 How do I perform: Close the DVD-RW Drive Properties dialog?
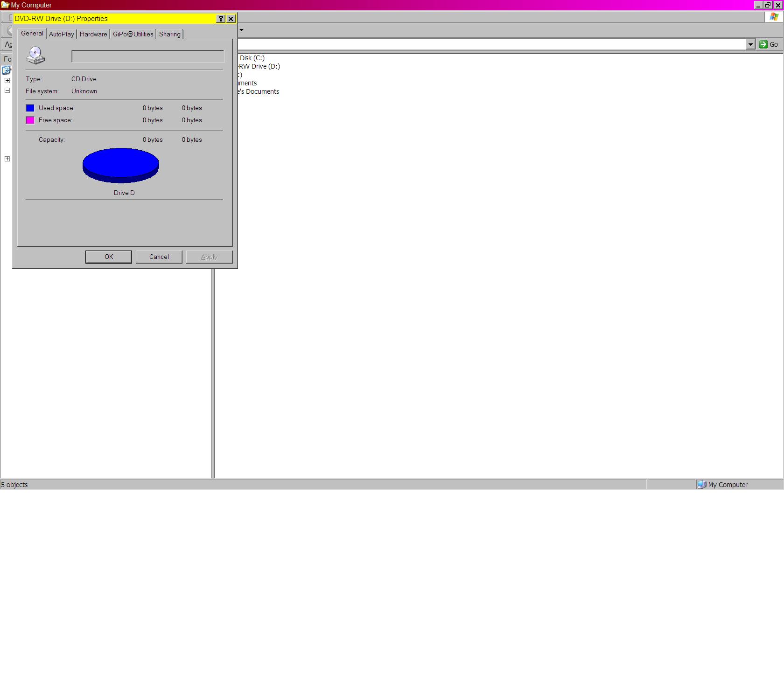click(231, 19)
